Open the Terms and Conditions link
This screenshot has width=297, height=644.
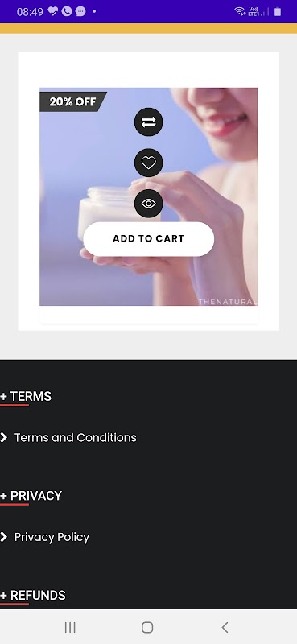[75, 437]
